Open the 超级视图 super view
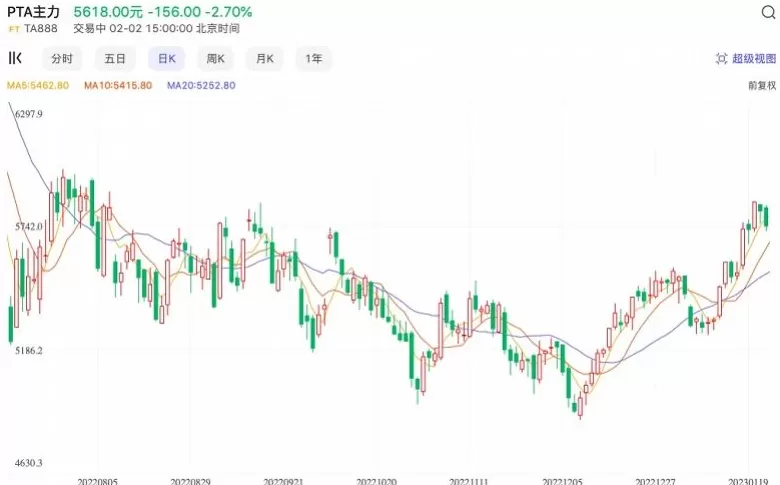 tap(746, 60)
